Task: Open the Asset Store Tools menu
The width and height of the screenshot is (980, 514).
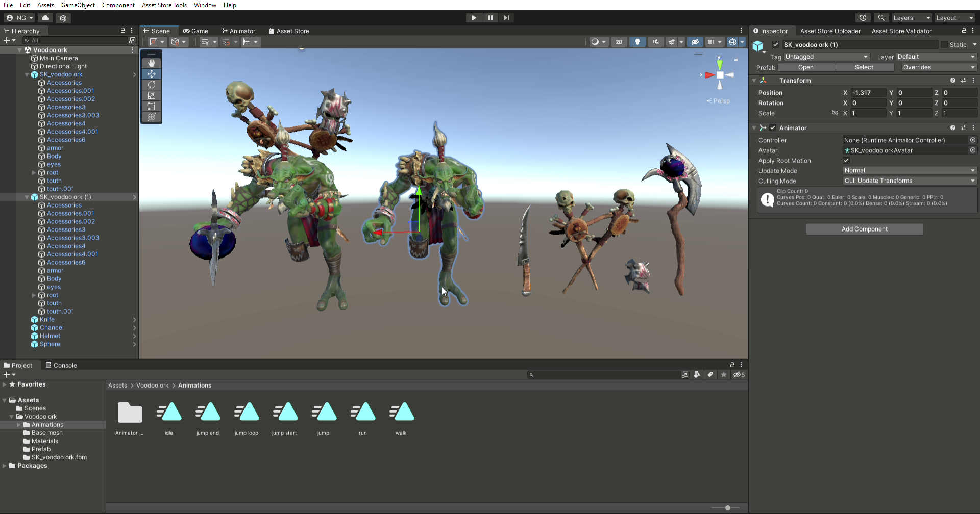Action: pyautogui.click(x=164, y=5)
